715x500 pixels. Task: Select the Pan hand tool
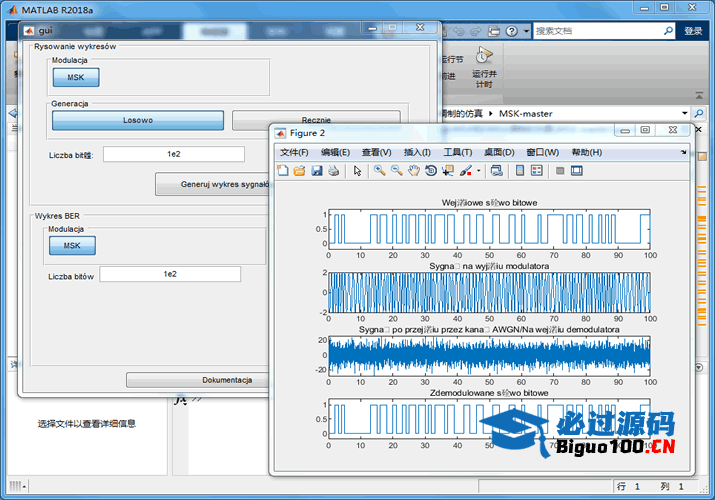tap(414, 171)
